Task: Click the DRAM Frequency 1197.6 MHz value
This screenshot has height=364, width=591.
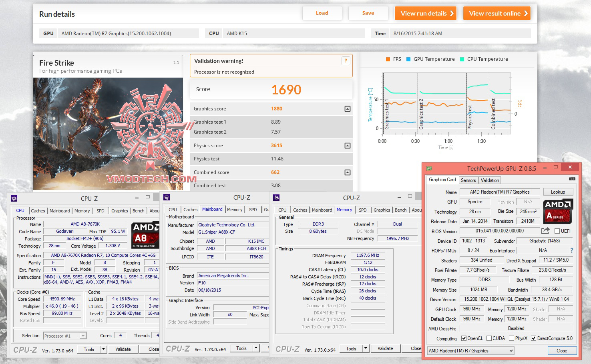Action: (x=368, y=255)
